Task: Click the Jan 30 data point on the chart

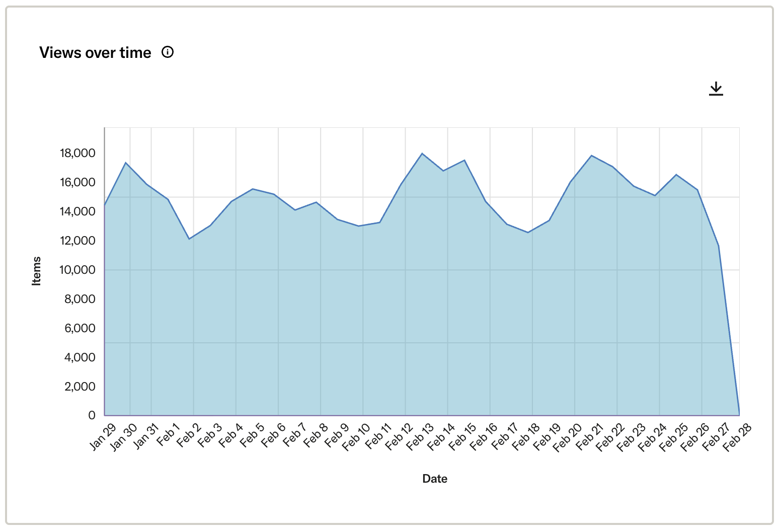Action: [125, 163]
